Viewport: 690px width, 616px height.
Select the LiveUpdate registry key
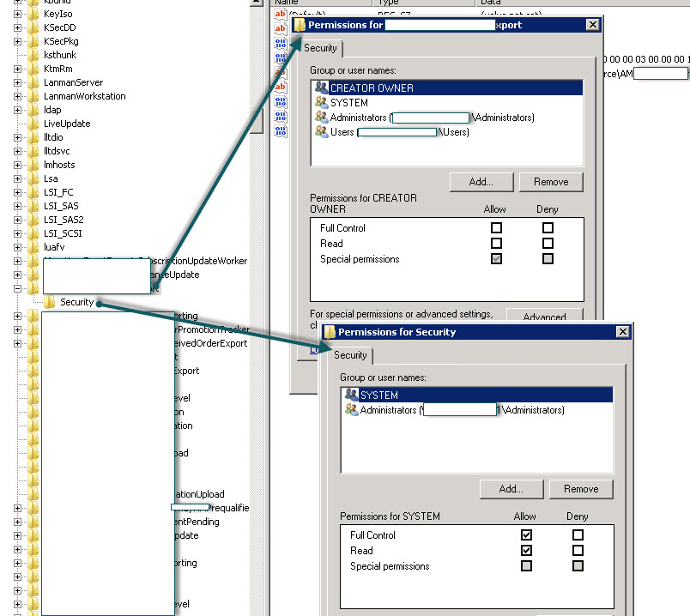tap(67, 124)
